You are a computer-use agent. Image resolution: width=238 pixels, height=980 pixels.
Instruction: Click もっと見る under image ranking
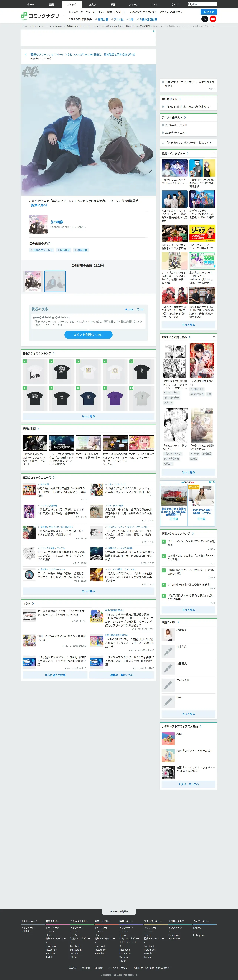[88, 416]
